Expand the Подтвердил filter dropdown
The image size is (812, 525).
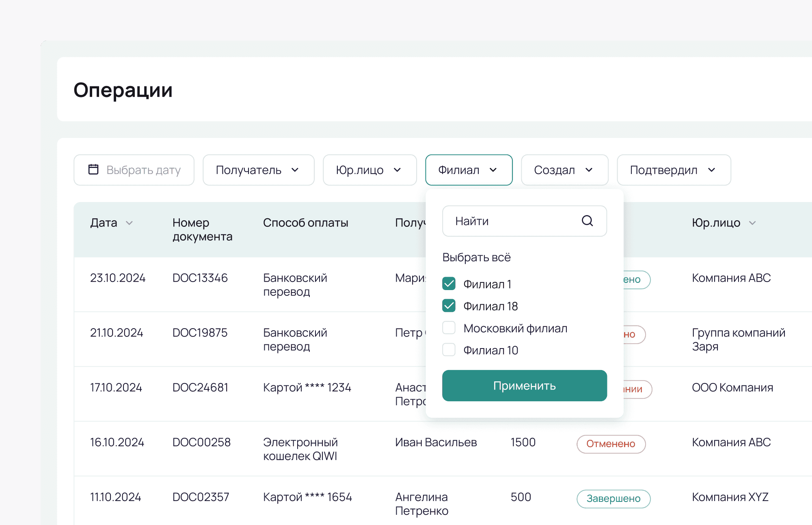point(674,170)
